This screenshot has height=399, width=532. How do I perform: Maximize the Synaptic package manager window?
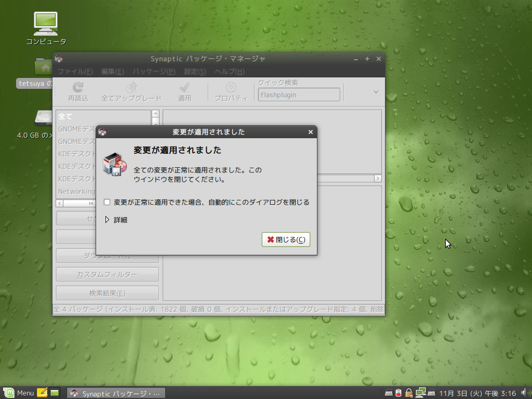coord(367,59)
